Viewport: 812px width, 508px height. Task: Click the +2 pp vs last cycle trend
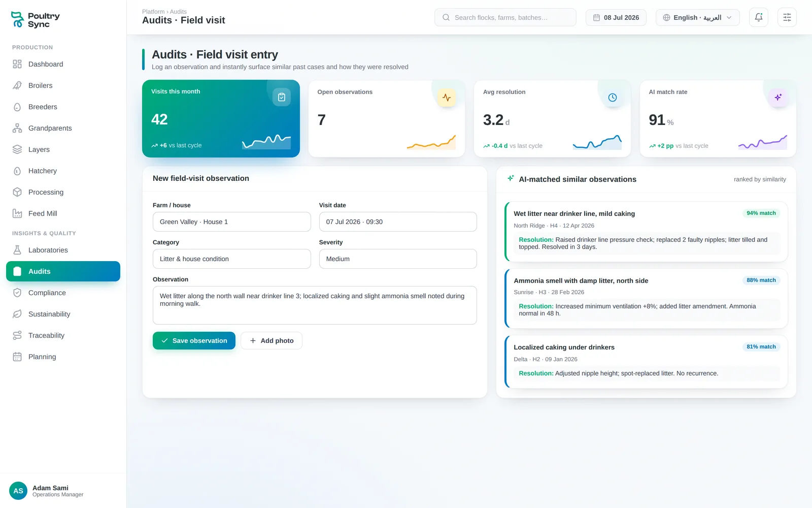coord(679,146)
